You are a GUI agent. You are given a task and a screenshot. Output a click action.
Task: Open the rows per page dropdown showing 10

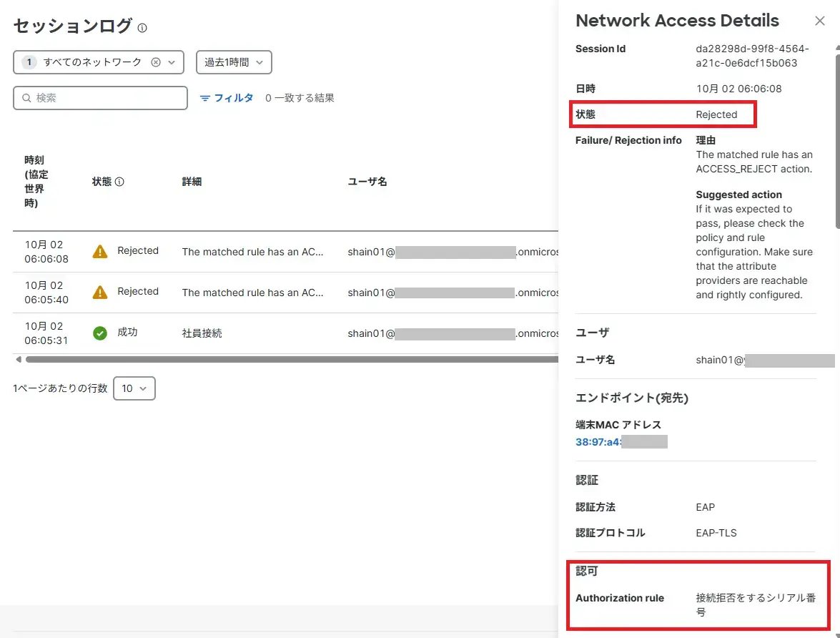[x=134, y=388]
